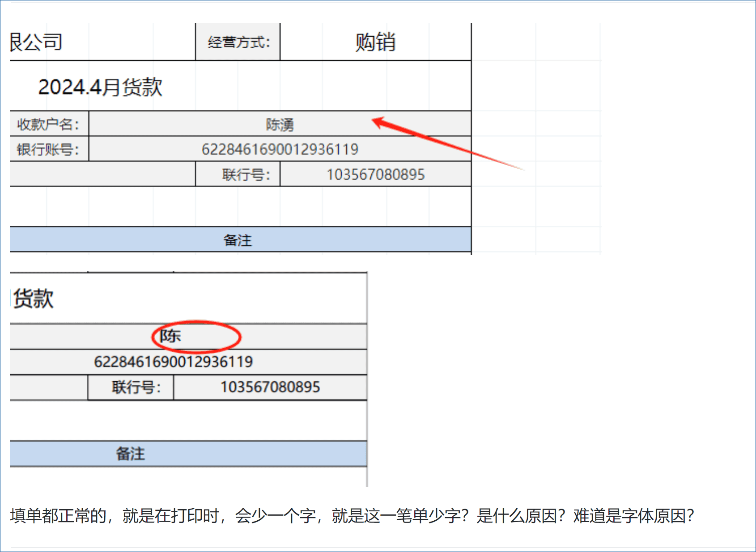This screenshot has width=756, height=552.
Task: Select the 联行号 label in print preview
Action: [131, 387]
